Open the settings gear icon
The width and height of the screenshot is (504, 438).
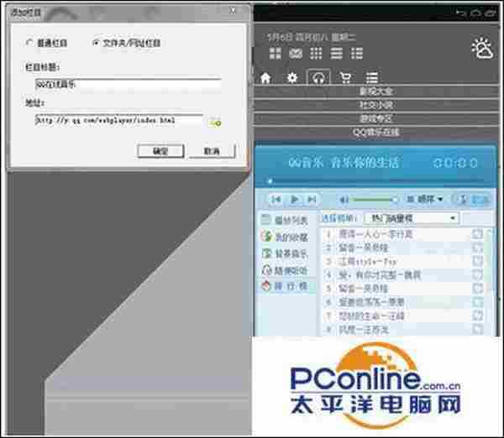[292, 78]
